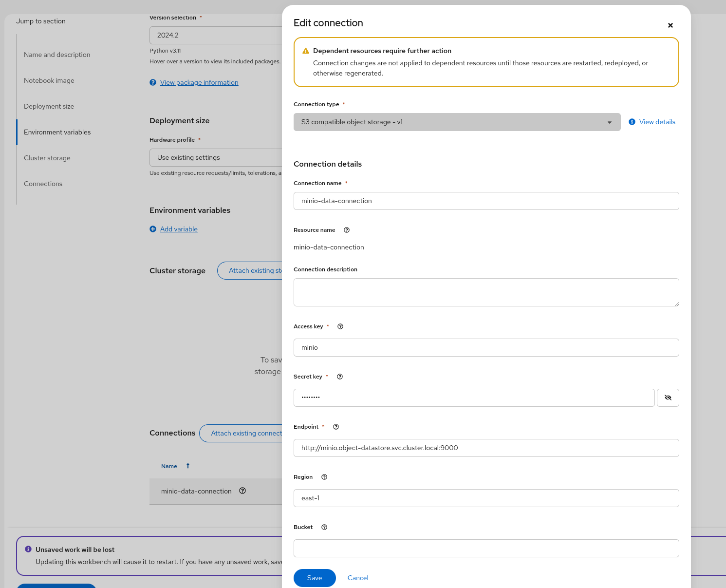Click the Add variable link
This screenshot has width=726, height=588.
(179, 229)
